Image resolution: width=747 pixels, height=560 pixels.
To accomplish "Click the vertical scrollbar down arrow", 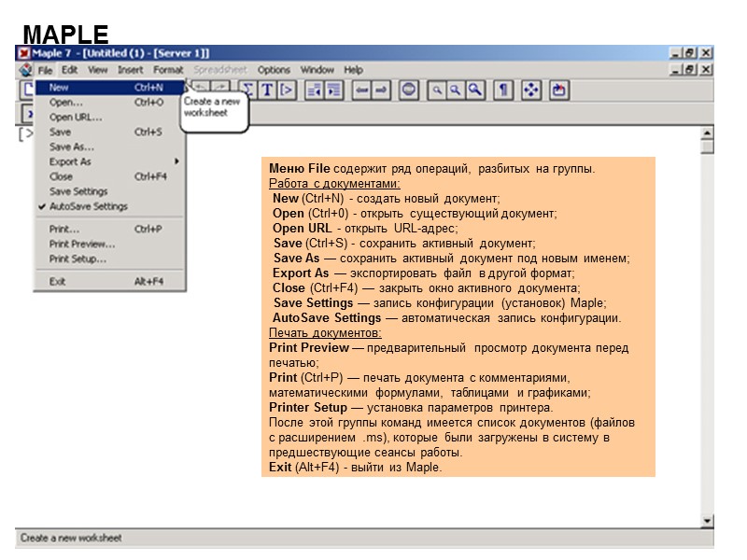I will click(705, 521).
